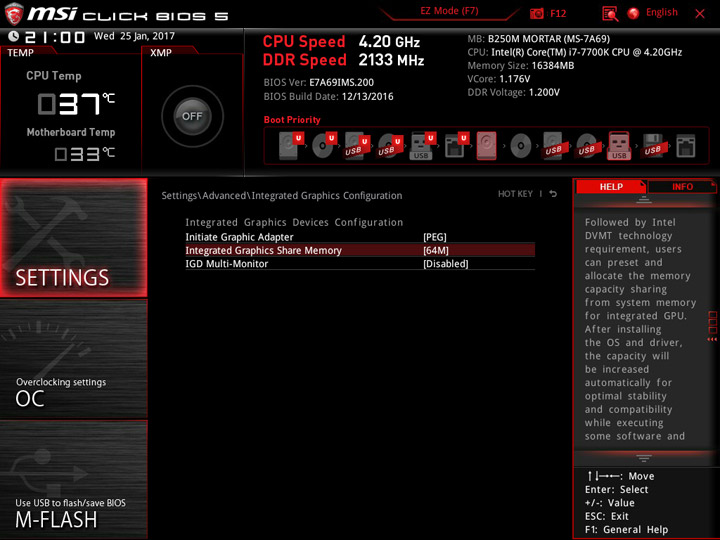The height and width of the screenshot is (540, 720).
Task: Click the CPU Speed 4.20 GHz readout
Action: pyautogui.click(x=341, y=42)
